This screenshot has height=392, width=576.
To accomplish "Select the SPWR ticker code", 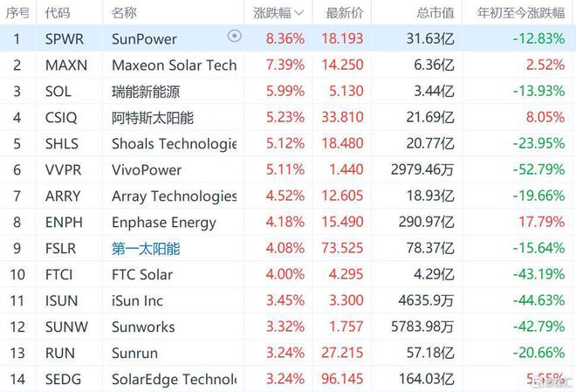I will pos(65,39).
